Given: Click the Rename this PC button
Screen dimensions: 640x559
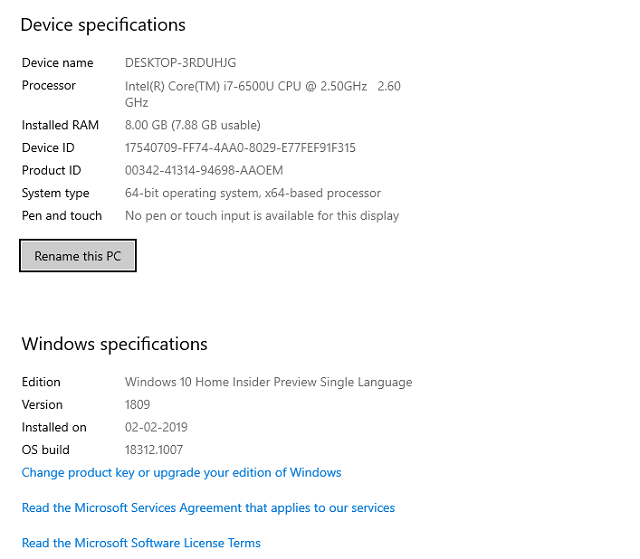Looking at the screenshot, I should point(78,256).
